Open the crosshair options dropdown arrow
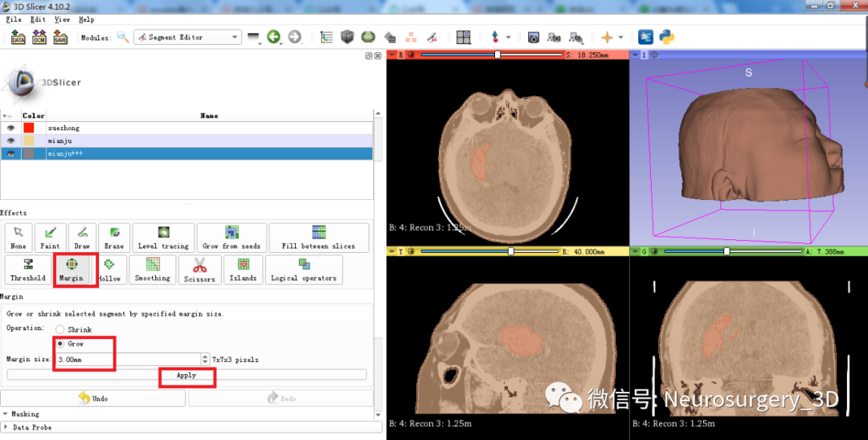Screen dimensions: 868x440 pyautogui.click(x=620, y=38)
